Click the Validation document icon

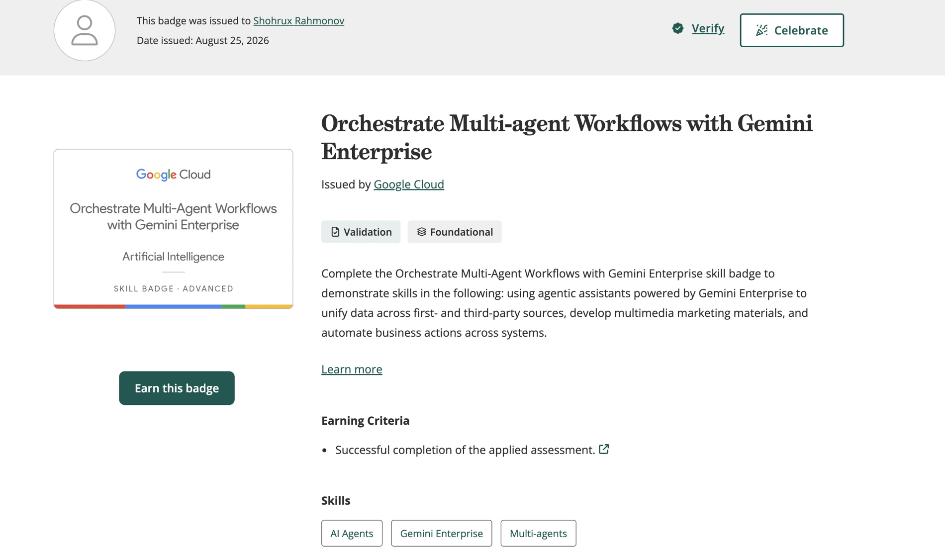335,232
